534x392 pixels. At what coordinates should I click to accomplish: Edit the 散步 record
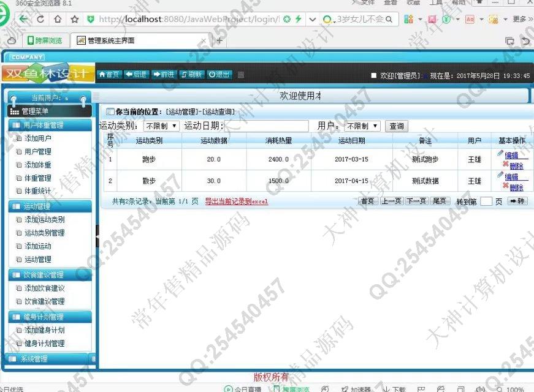pos(511,176)
